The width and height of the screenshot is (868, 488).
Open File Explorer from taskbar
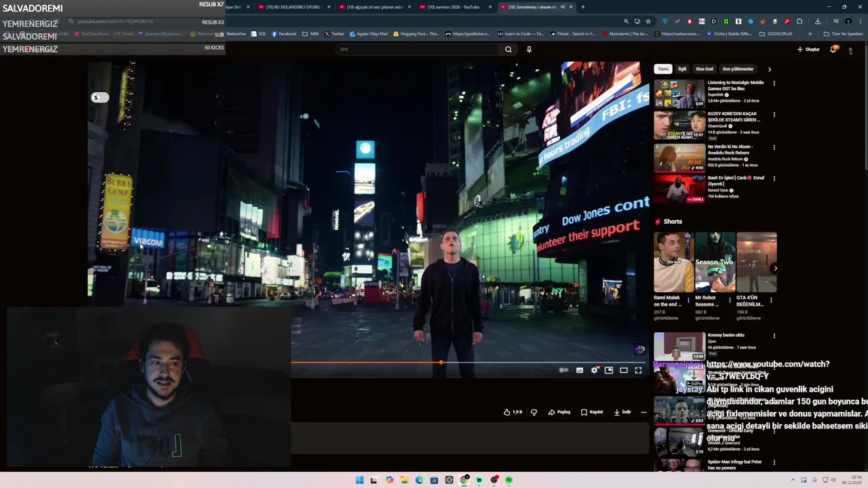click(404, 480)
